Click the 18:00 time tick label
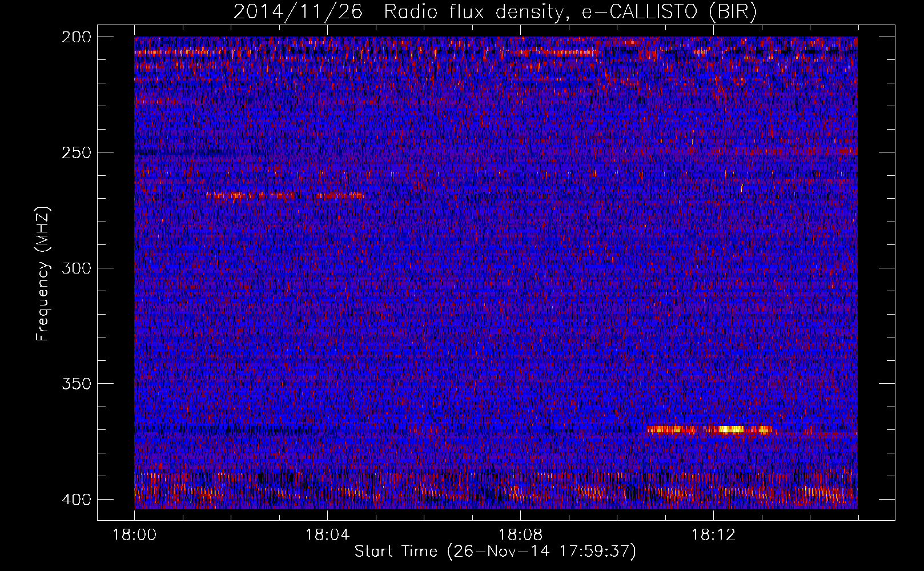This screenshot has height=571, width=924. click(x=135, y=535)
